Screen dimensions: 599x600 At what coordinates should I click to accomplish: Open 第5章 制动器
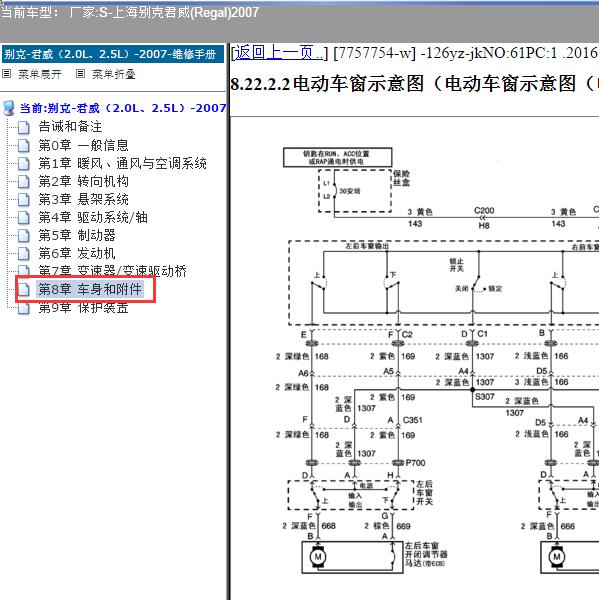(77, 235)
